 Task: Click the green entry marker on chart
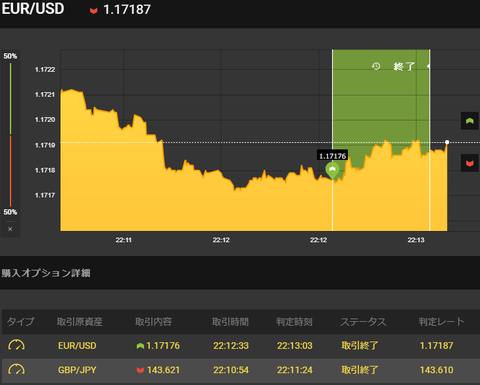[x=332, y=171]
